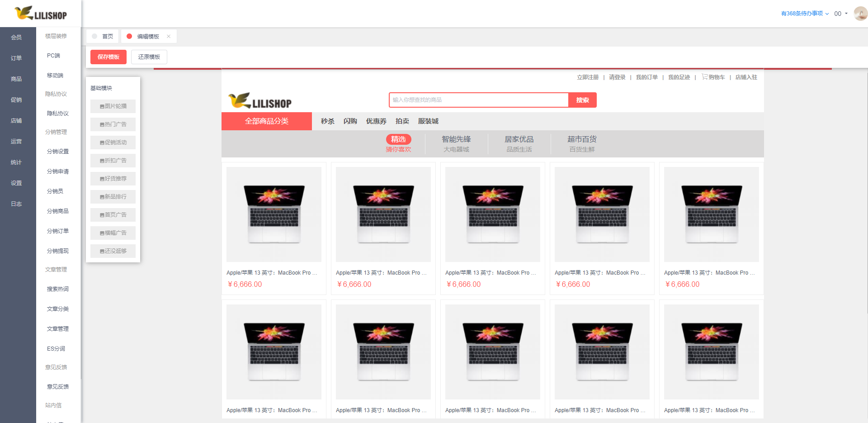
Task: Expand the 有368条待办事项 to-do dropdown
Action: [805, 14]
